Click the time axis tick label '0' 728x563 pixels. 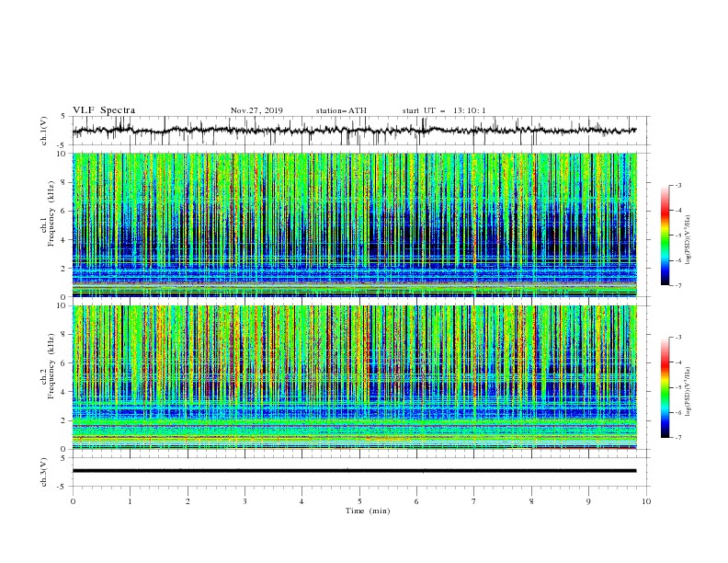click(x=73, y=501)
